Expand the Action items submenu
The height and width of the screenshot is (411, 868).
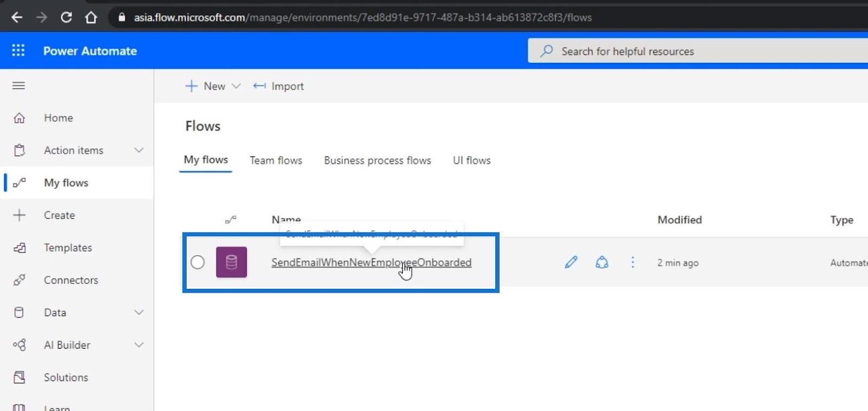click(139, 150)
